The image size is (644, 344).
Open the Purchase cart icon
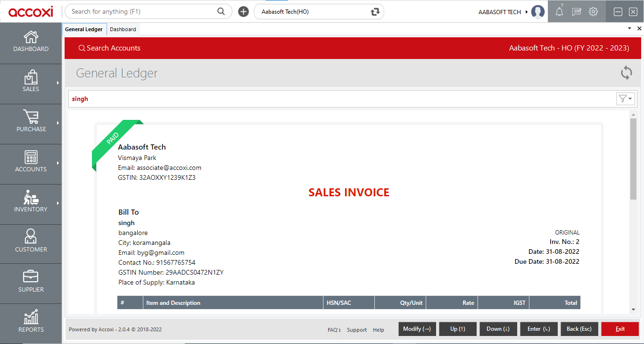tap(31, 117)
